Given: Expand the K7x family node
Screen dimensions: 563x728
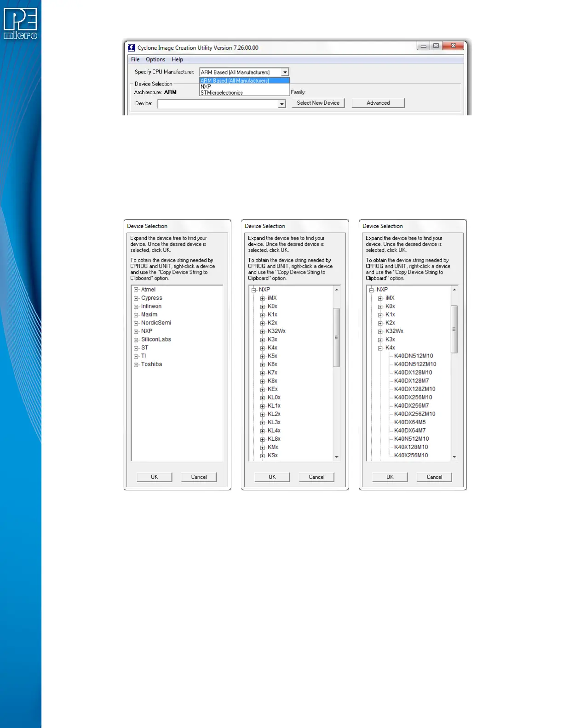Looking at the screenshot, I should point(263,373).
